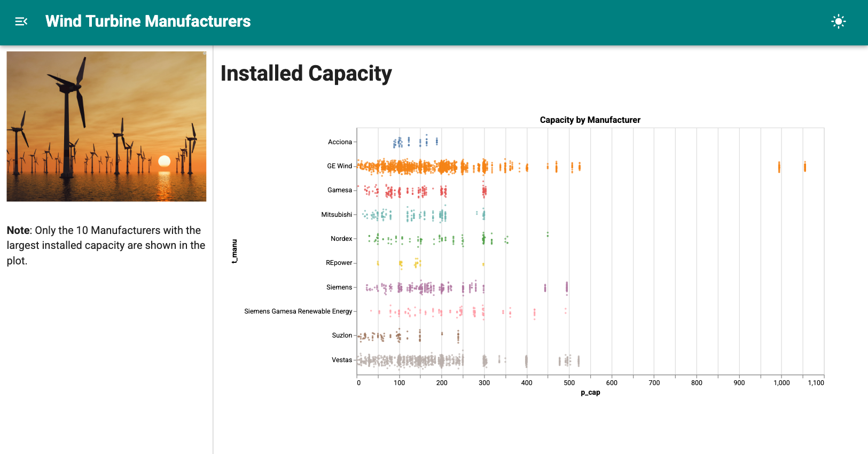Click the p_cap x-axis title

pyautogui.click(x=590, y=393)
